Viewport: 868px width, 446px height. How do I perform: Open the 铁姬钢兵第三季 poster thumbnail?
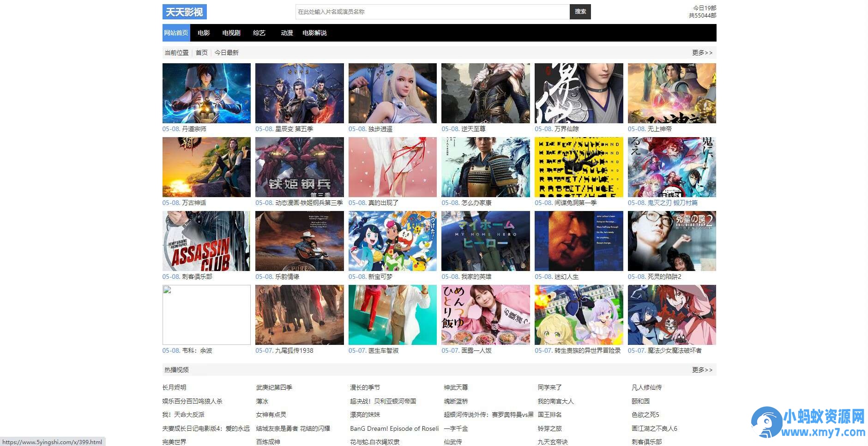(300, 167)
